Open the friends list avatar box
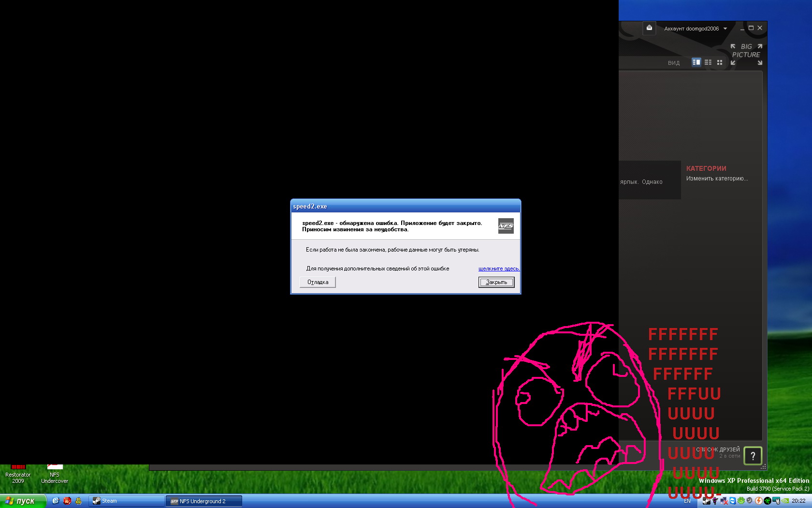The height and width of the screenshot is (508, 812). (x=753, y=456)
